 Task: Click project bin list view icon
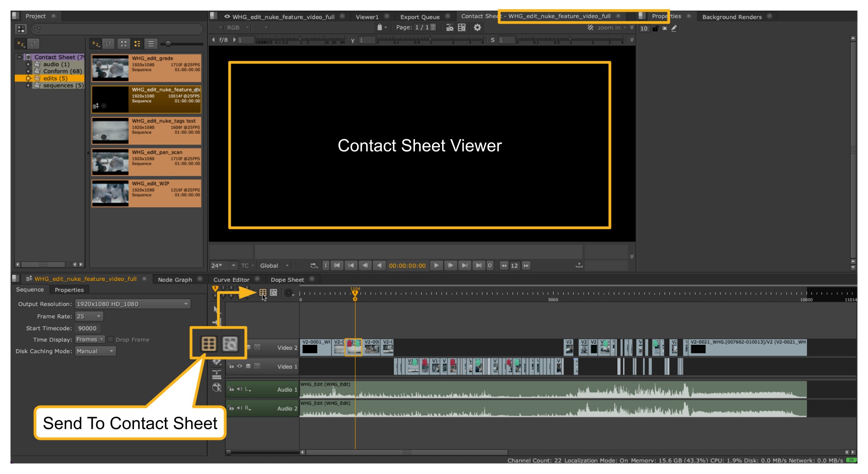click(x=151, y=44)
